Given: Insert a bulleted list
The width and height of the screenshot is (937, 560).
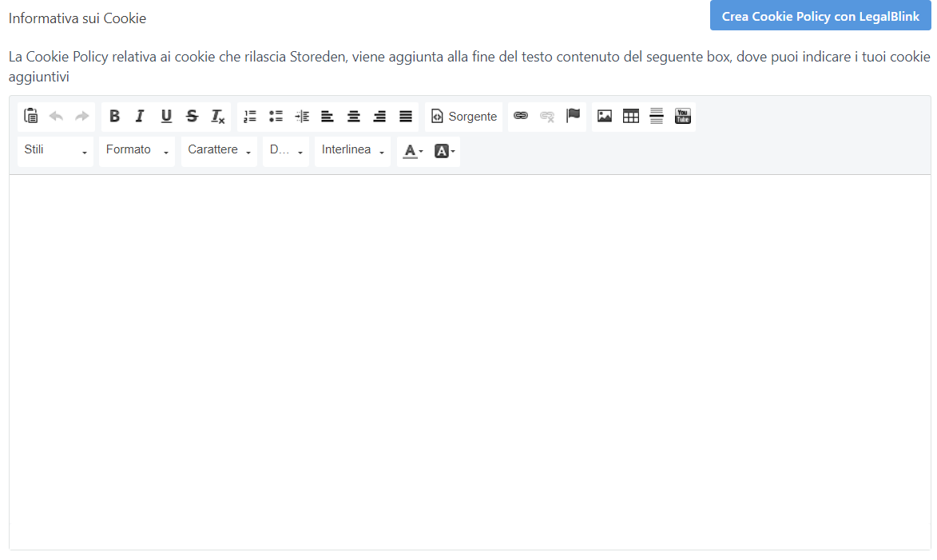Looking at the screenshot, I should coord(276,117).
